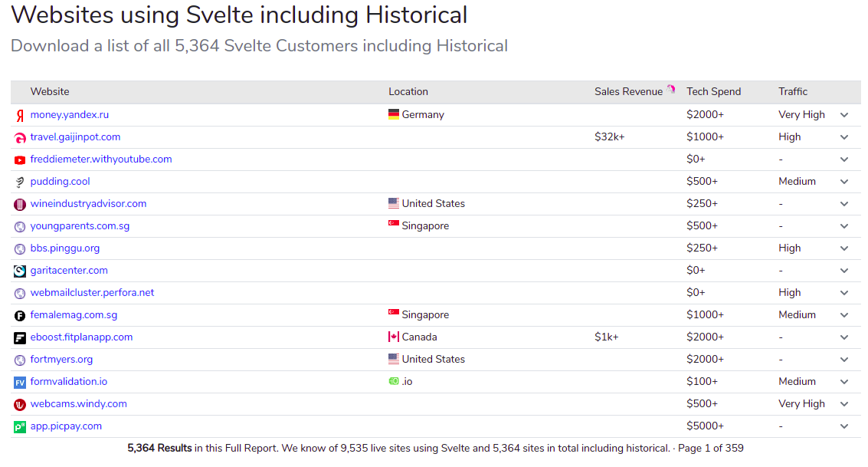Click the YouTube favicon beside freddiemeter.withyoutube.com

(20, 160)
